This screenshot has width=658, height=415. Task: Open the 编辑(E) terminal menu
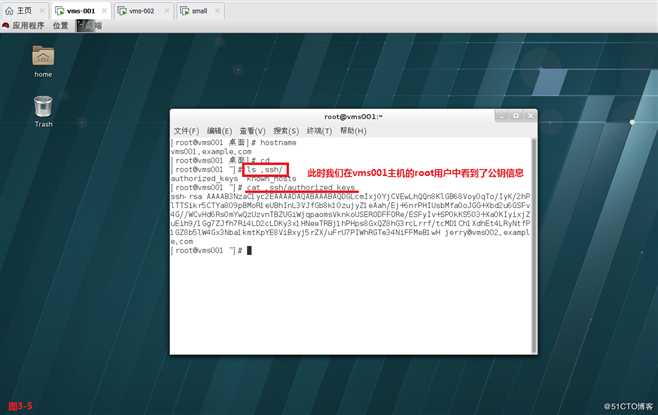(x=219, y=131)
